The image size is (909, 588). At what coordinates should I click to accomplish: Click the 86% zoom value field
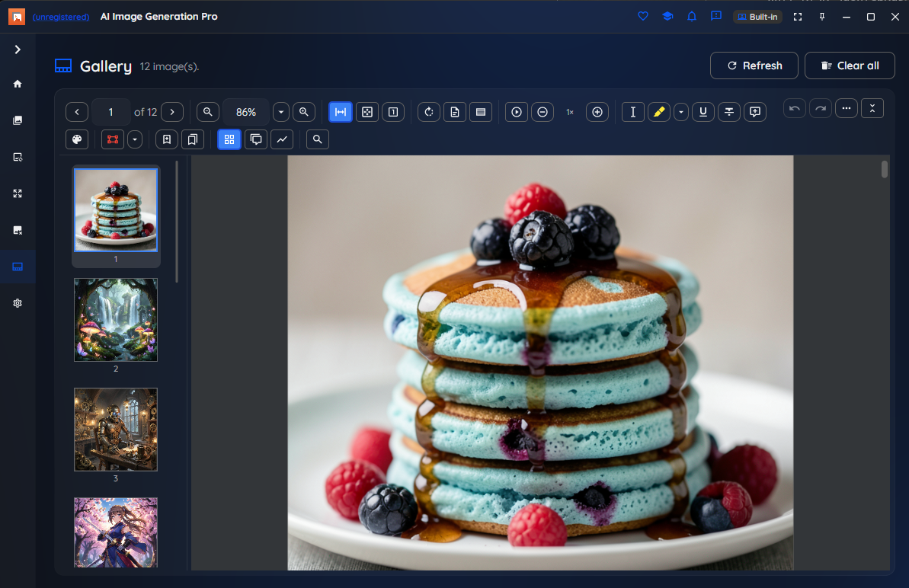(246, 112)
